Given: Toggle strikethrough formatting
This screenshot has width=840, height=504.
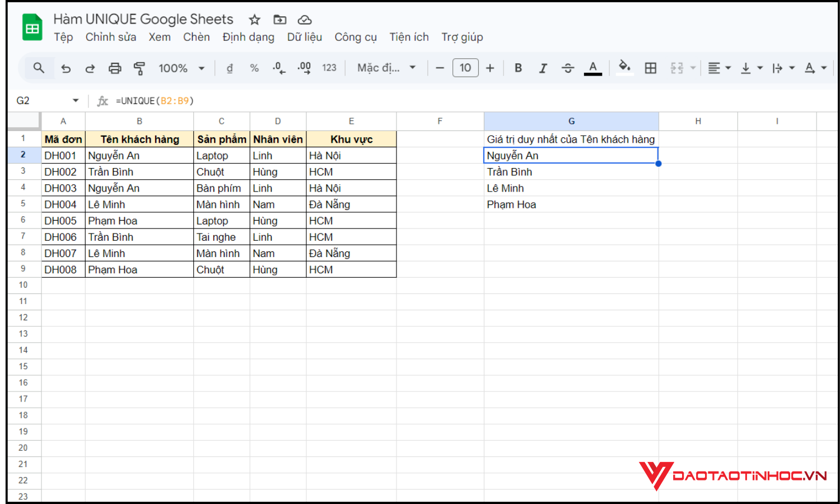Looking at the screenshot, I should tap(568, 68).
